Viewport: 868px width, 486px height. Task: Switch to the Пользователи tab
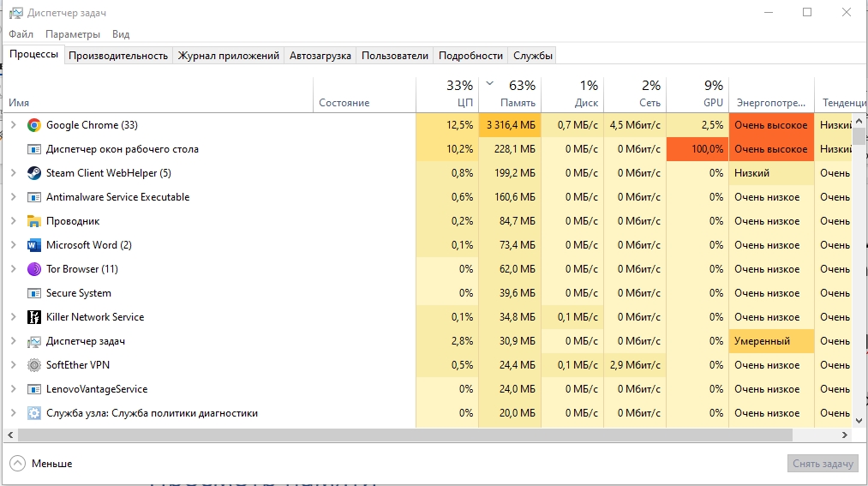(x=395, y=56)
